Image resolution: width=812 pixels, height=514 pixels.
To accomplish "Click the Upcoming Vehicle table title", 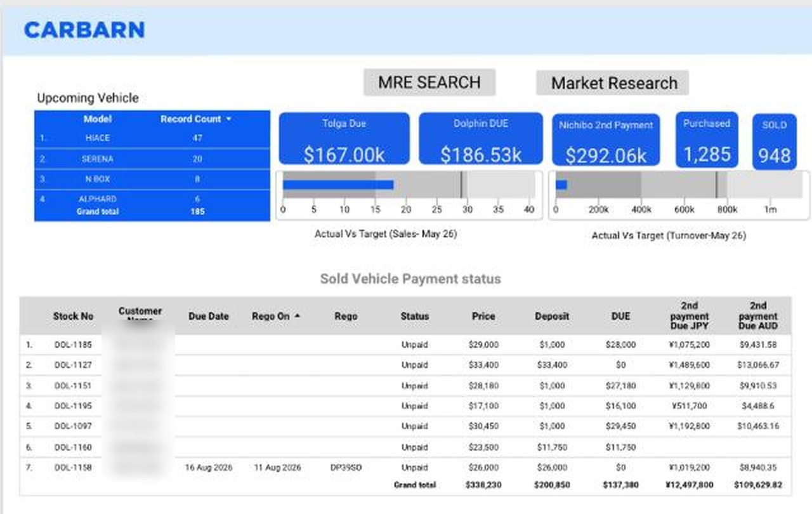I will coord(88,98).
